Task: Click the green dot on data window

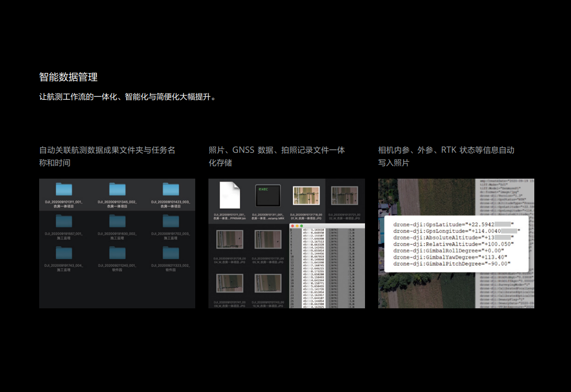Action: (301, 226)
